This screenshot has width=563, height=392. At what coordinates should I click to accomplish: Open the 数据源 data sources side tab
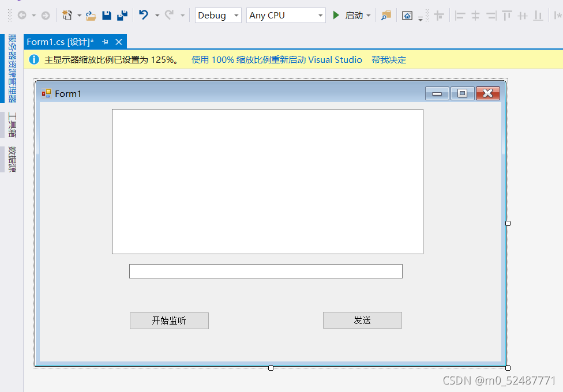[x=12, y=159]
